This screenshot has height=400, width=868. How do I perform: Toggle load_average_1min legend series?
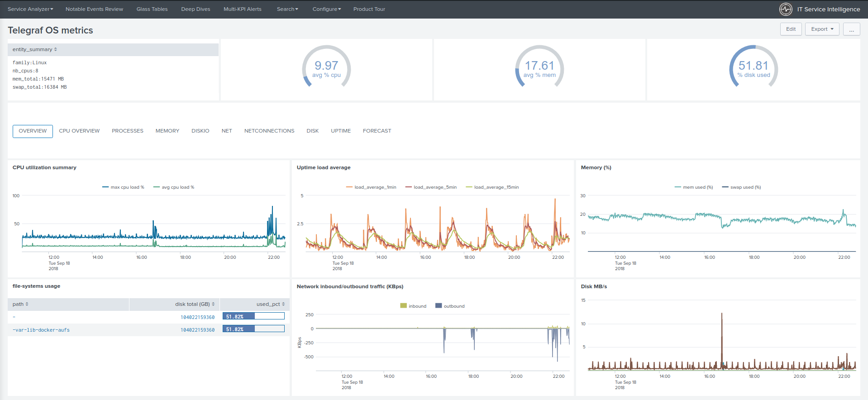(x=371, y=187)
